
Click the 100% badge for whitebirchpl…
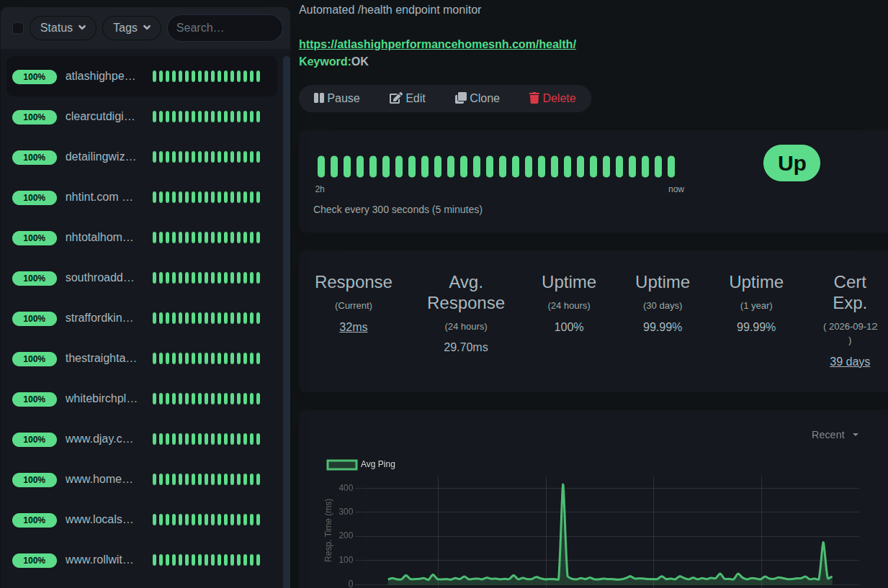pos(35,399)
